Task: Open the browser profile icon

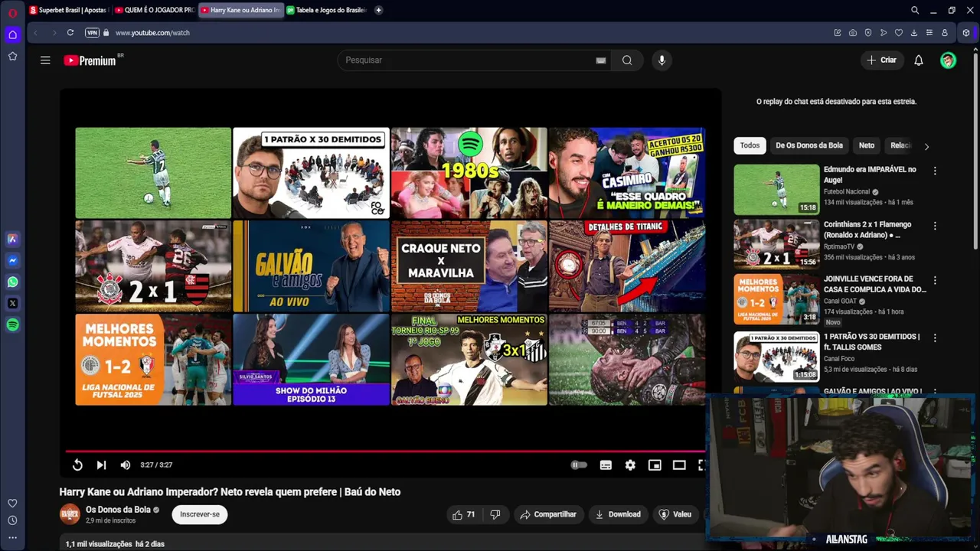Action: 945,33
